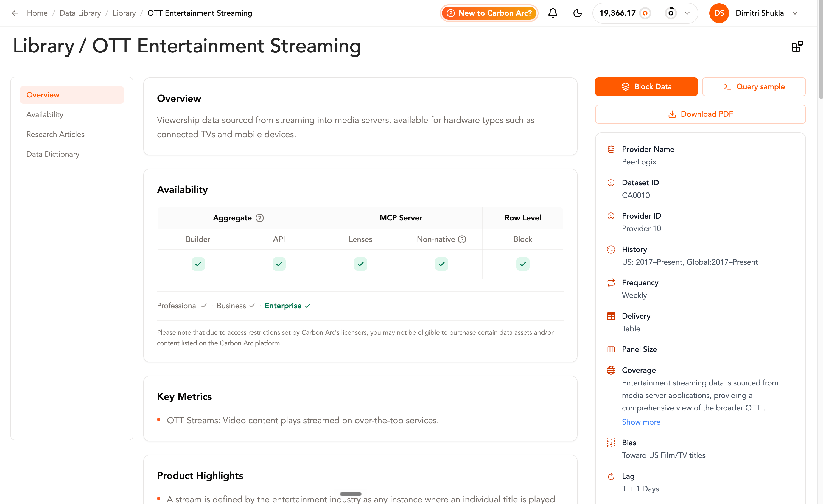Click the Row Level column header
Image resolution: width=823 pixels, height=504 pixels.
tap(523, 218)
